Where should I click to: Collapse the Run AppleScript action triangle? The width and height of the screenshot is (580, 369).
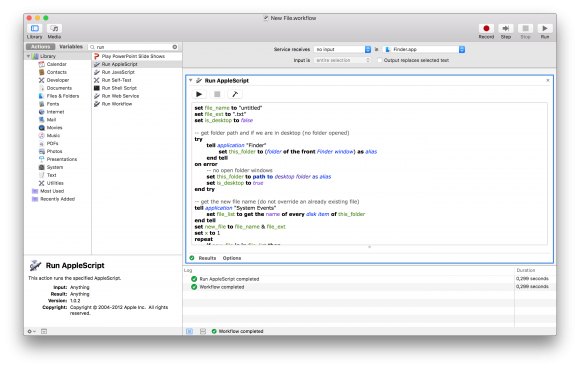(x=190, y=80)
